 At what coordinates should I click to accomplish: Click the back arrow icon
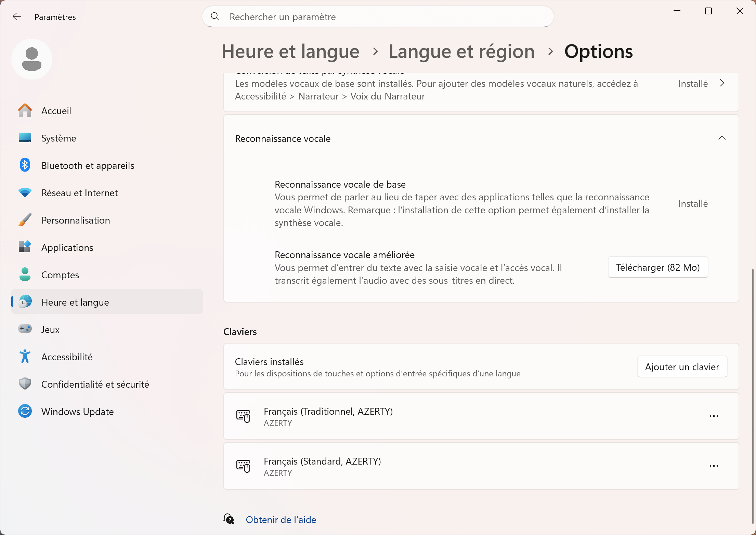click(x=17, y=17)
